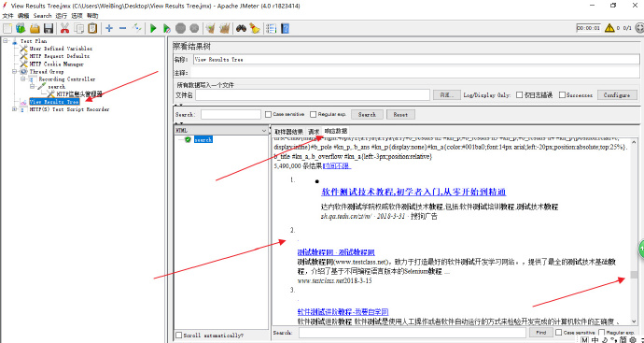This screenshot has width=644, height=343.
Task: Toggle the Successes checkbox
Action: pyautogui.click(x=562, y=95)
